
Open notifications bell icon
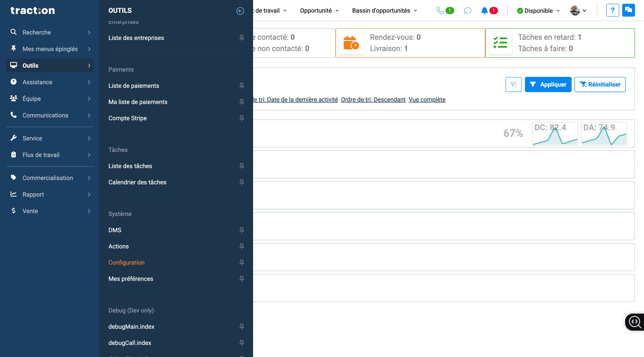point(484,11)
